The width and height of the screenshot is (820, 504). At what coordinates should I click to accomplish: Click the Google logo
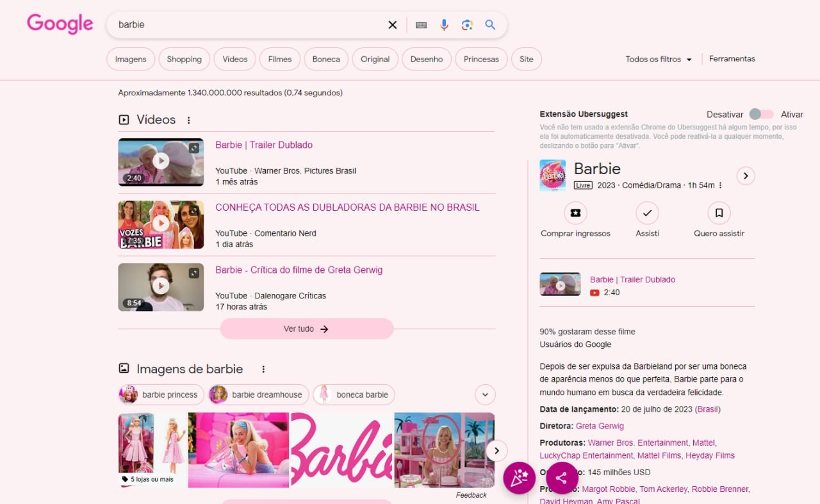60,24
